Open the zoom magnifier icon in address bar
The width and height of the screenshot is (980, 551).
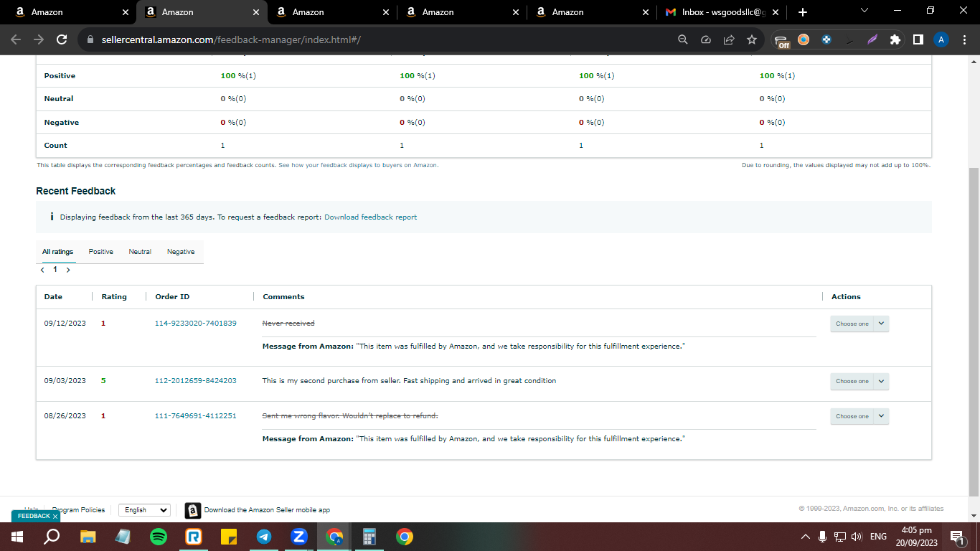(683, 39)
